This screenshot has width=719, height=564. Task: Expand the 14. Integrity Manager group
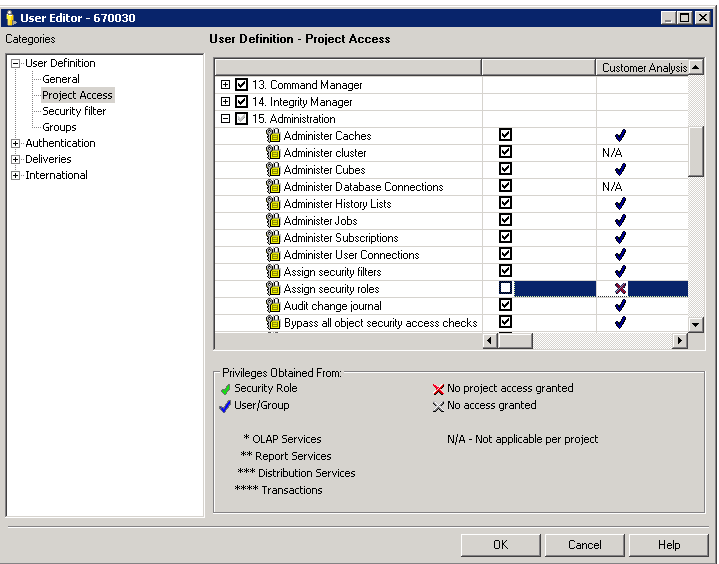(225, 101)
